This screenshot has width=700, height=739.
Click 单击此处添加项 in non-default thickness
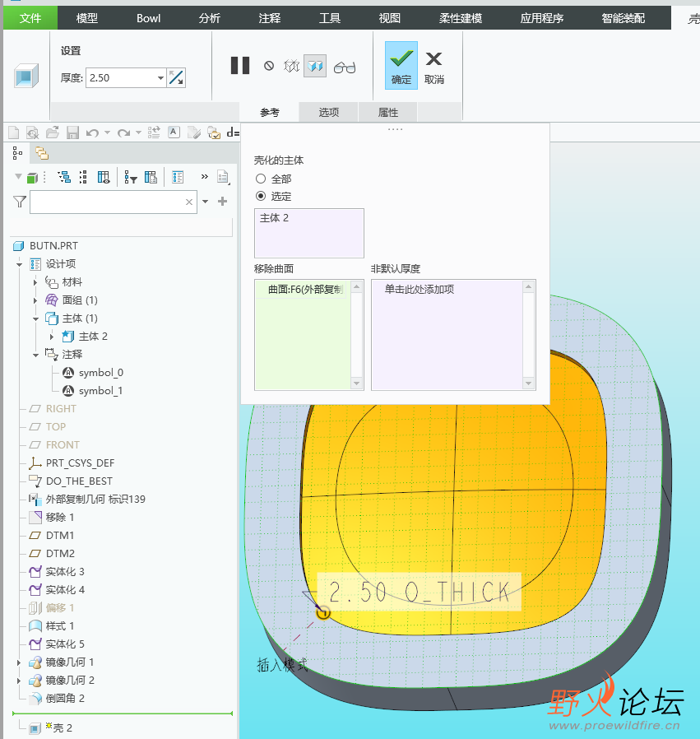pyautogui.click(x=420, y=290)
